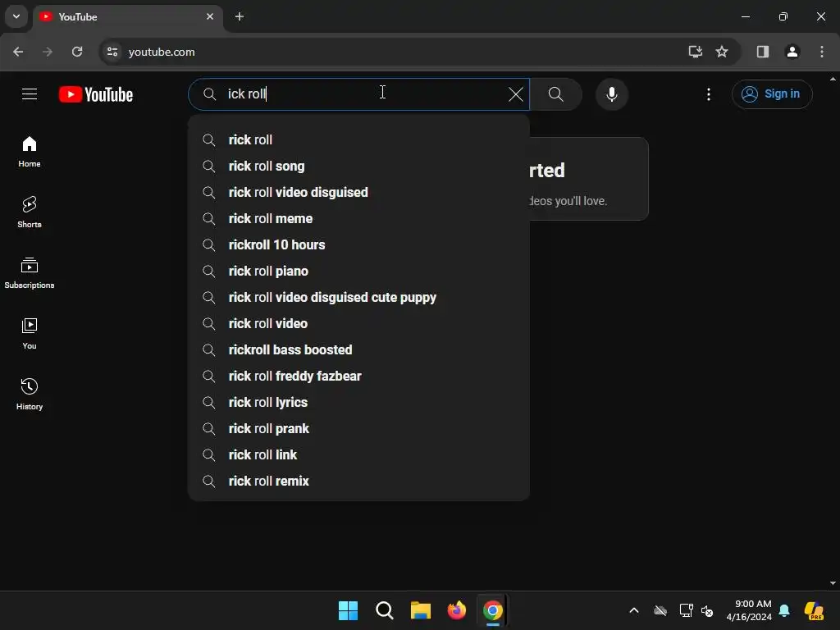This screenshot has height=630, width=840.
Task: Open History in the sidebar
Action: (30, 394)
